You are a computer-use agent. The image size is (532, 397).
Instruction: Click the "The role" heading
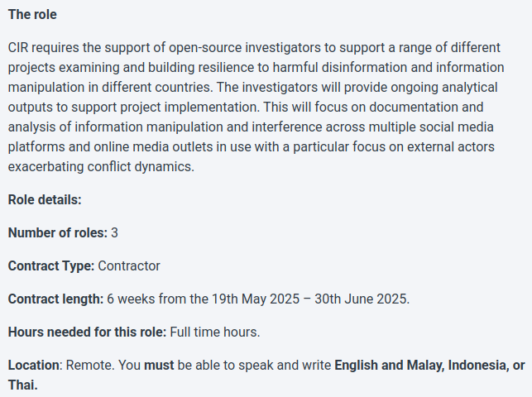(32, 15)
